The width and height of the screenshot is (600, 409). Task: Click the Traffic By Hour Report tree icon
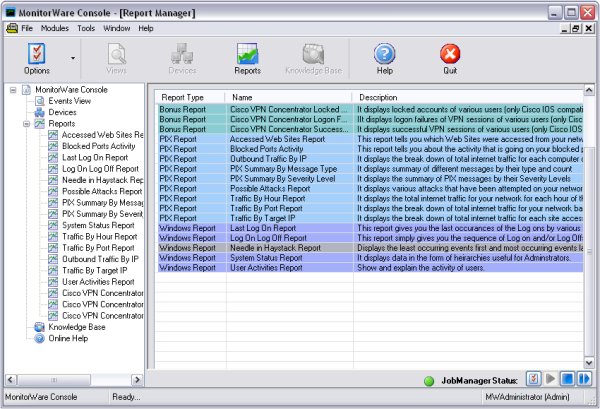(x=53, y=237)
